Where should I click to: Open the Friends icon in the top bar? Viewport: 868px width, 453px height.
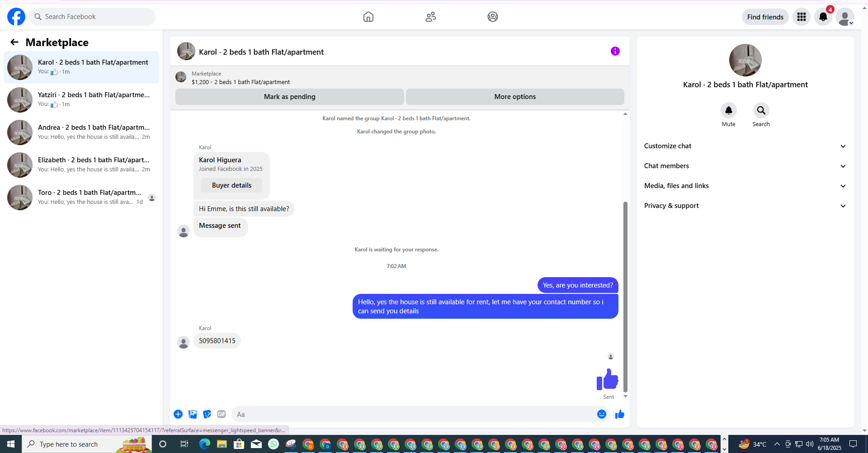(x=431, y=17)
